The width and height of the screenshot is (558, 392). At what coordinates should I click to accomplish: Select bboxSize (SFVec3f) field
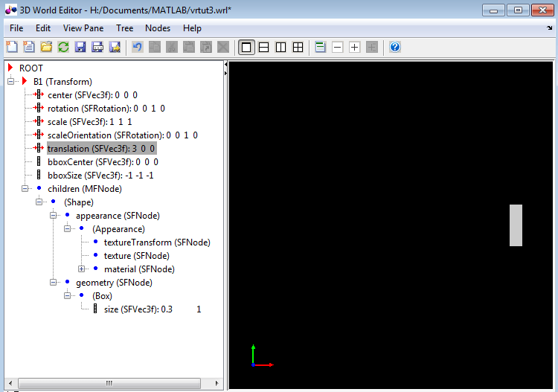(x=100, y=176)
